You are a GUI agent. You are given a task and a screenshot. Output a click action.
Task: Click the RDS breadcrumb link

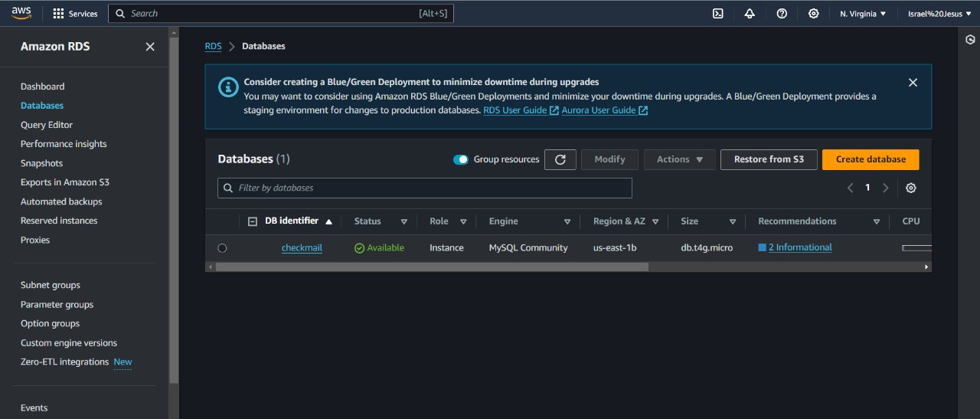(x=213, y=47)
